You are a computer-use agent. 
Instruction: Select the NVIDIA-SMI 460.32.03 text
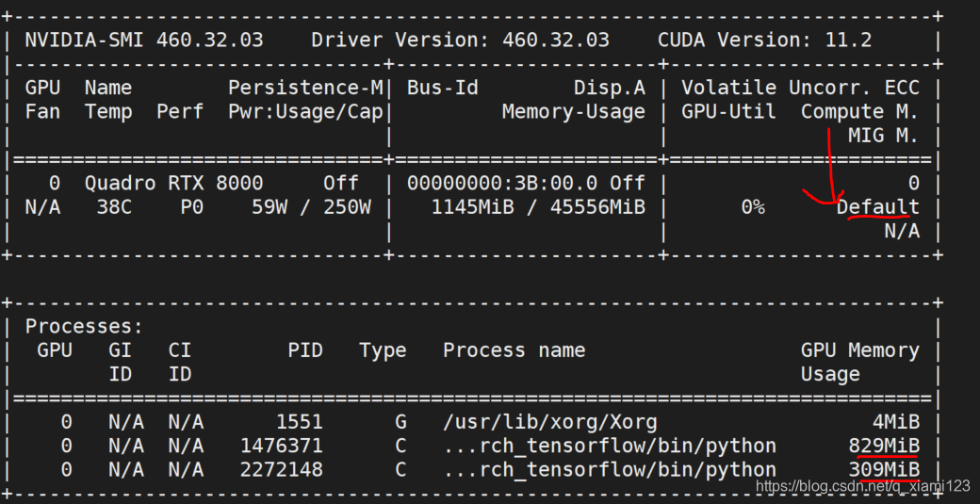144,41
